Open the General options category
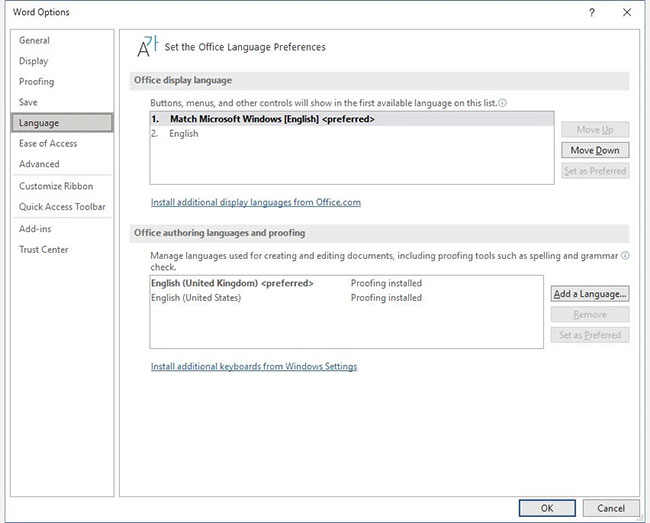The height and width of the screenshot is (523, 650). pos(62,40)
